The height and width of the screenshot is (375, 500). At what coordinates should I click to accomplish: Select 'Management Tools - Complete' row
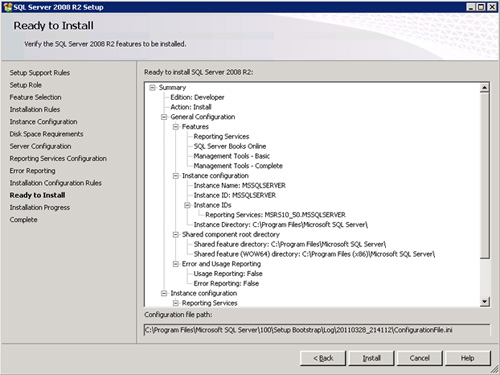click(238, 166)
